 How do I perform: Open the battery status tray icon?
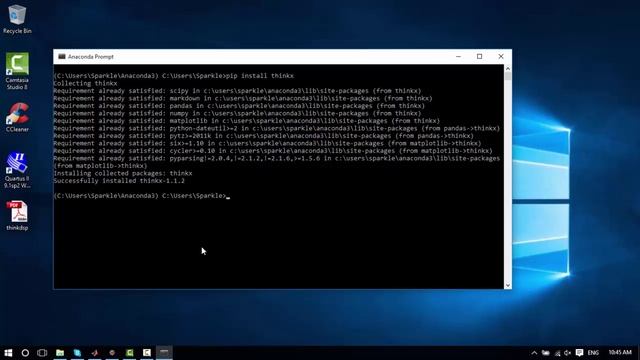click(546, 353)
